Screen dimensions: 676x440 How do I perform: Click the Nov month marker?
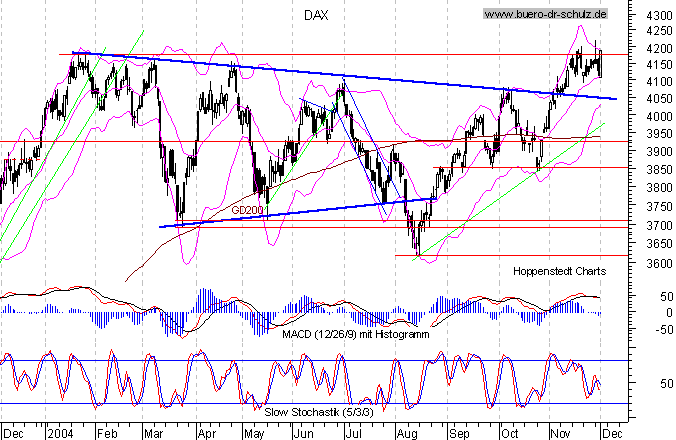560,433
